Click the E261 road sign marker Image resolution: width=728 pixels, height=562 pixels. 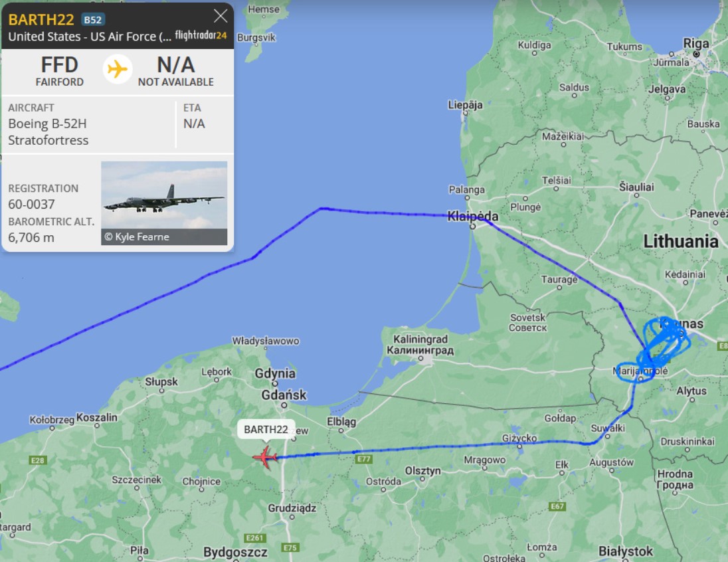[254, 538]
